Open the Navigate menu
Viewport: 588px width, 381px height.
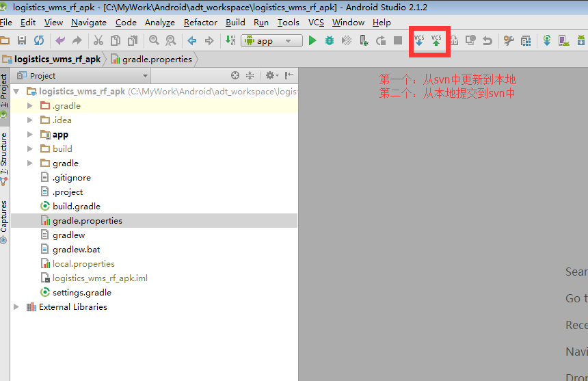89,23
